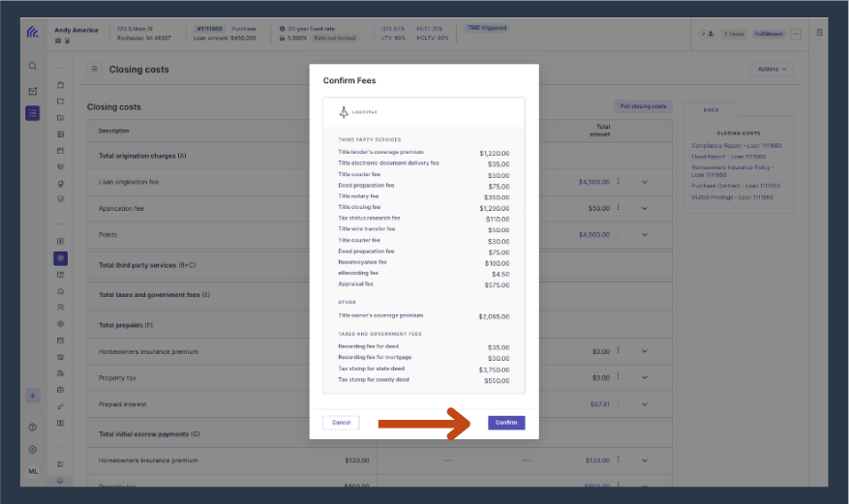Open the Docs tab in right panel
The image size is (849, 504).
point(711,109)
